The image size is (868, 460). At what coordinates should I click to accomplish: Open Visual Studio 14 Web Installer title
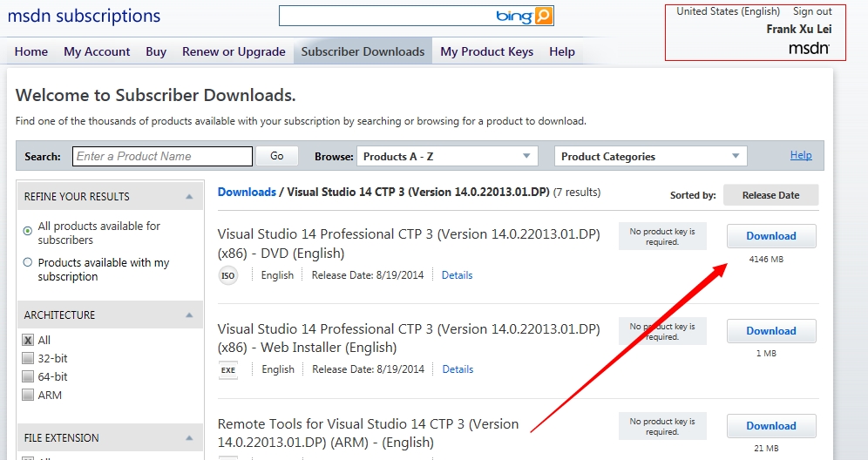[x=409, y=338]
